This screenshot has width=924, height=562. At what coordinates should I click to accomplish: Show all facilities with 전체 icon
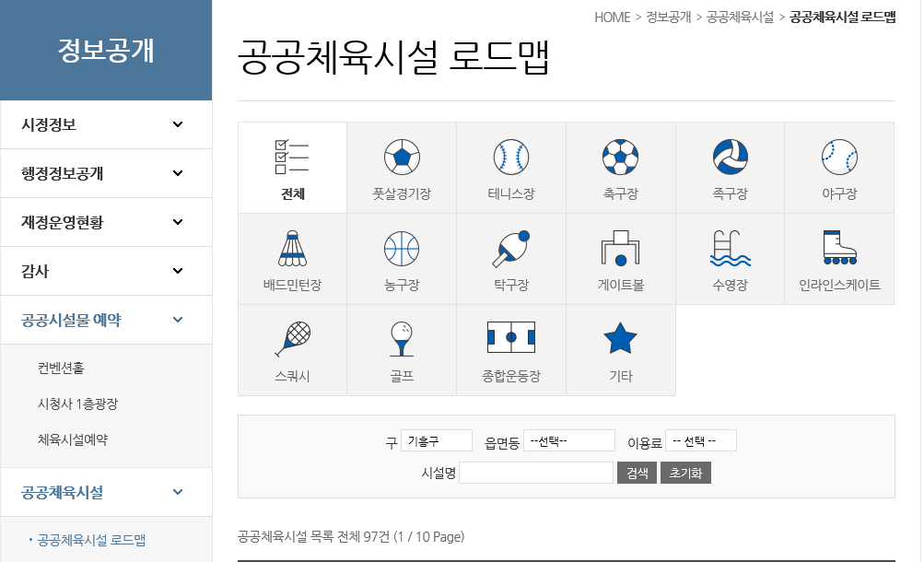coord(292,158)
